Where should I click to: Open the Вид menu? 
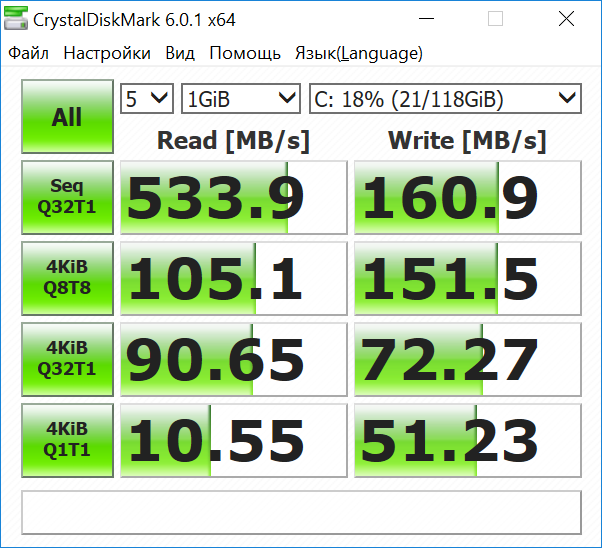180,53
